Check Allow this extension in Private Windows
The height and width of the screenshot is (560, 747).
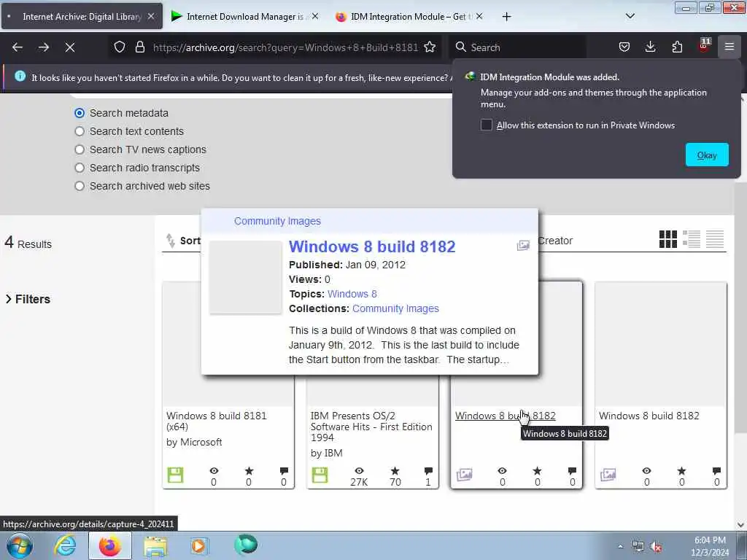[x=486, y=125]
